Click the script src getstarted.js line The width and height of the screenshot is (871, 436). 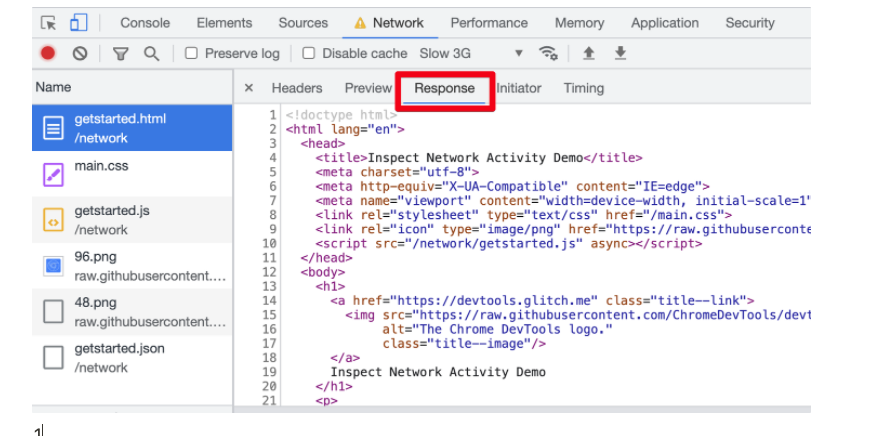tap(509, 244)
